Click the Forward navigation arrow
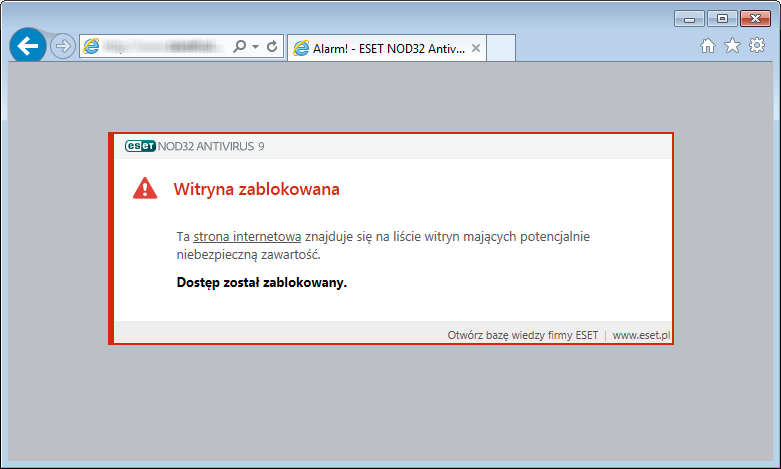This screenshot has width=781, height=469. [63, 46]
